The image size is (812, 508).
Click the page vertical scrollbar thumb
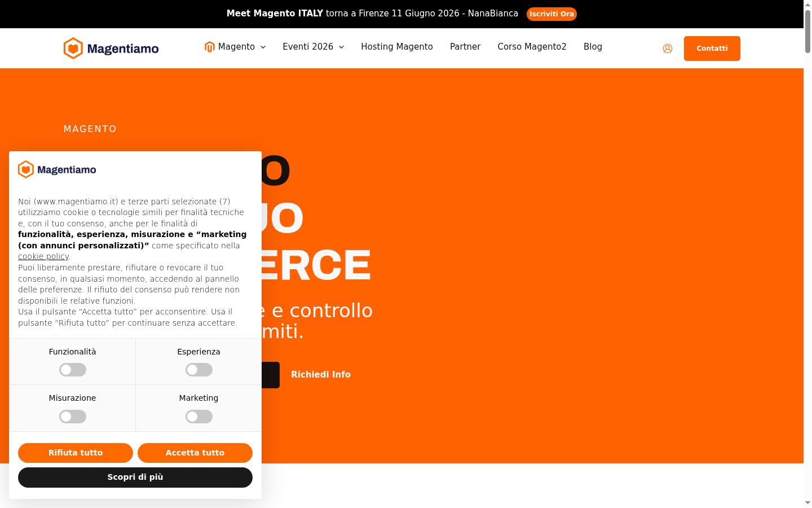pos(807,32)
